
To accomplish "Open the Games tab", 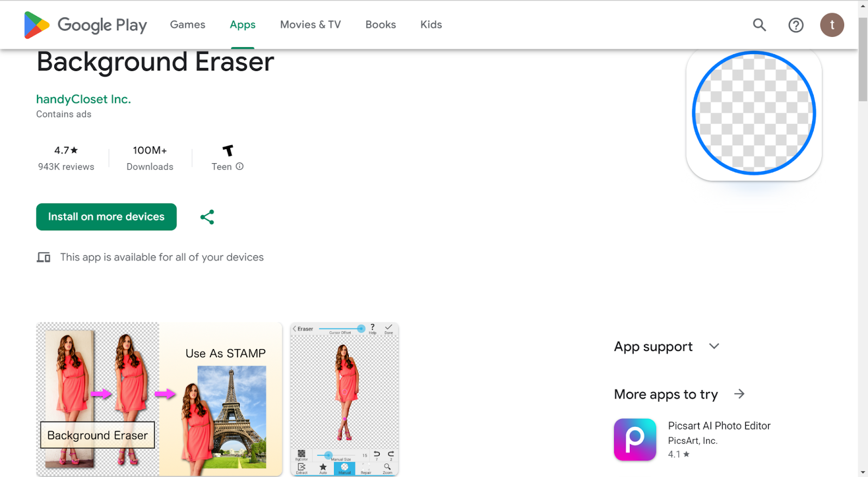I will pos(188,25).
